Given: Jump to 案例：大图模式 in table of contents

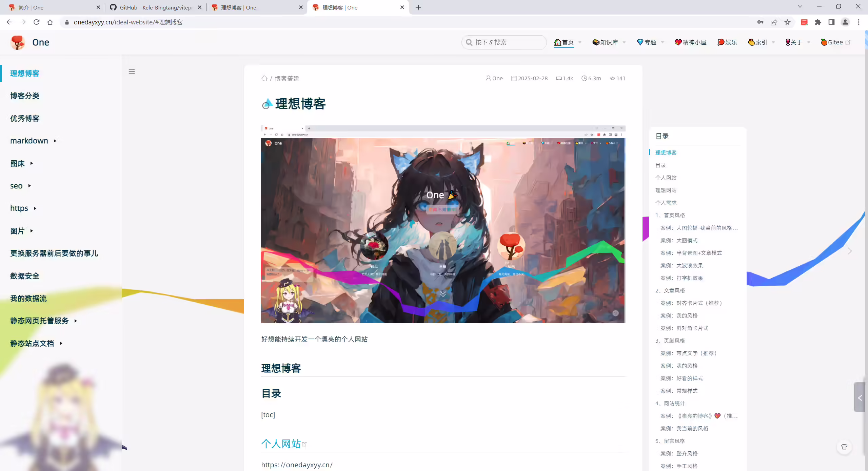Looking at the screenshot, I should [679, 240].
